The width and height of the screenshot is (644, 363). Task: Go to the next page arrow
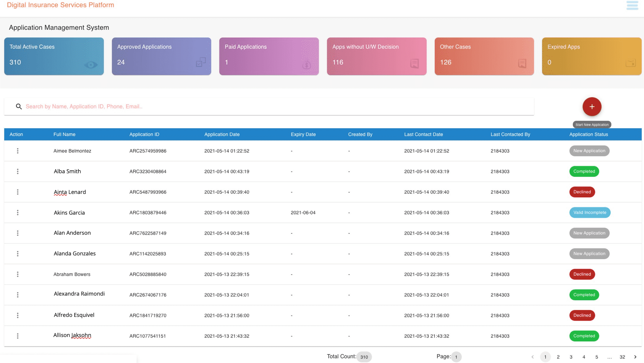(635, 357)
